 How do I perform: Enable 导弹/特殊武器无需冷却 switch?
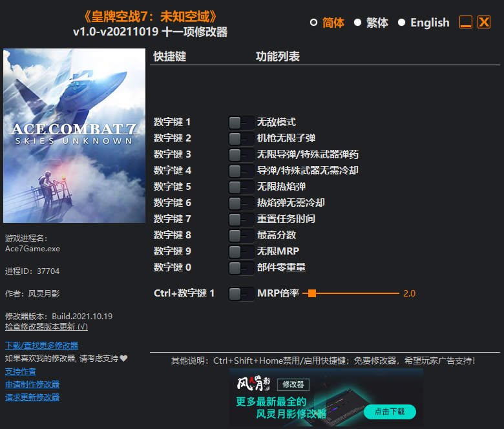click(x=241, y=171)
